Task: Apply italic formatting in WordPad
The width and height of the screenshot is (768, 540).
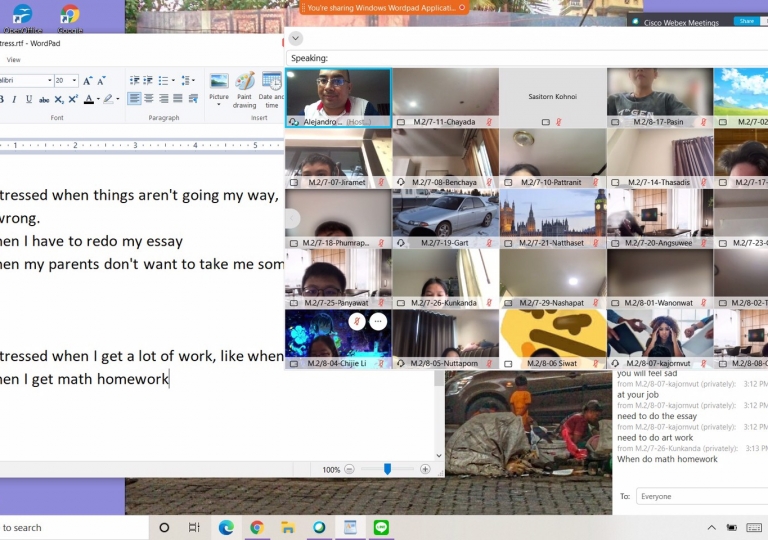Action: tap(14, 99)
